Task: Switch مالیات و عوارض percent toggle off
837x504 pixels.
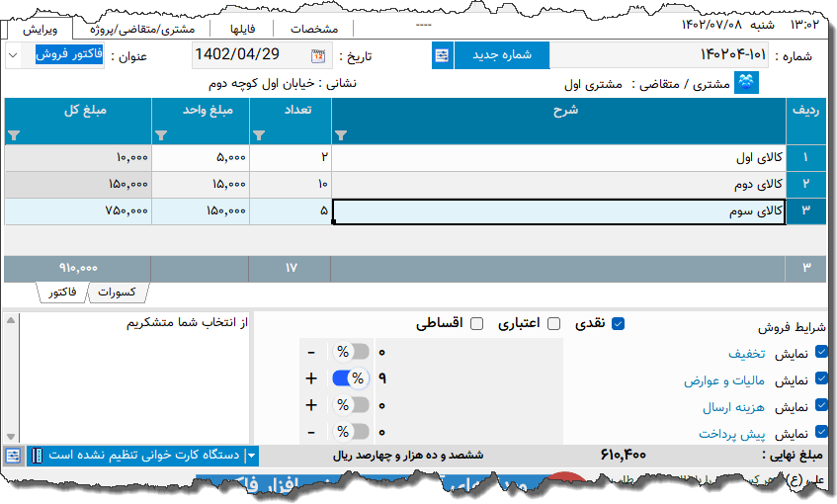Action: click(351, 378)
